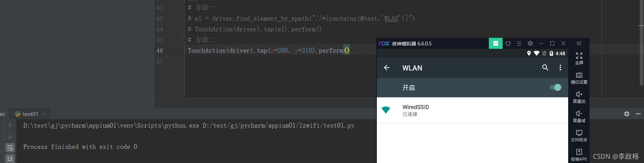
Task: Turn off the WLAN 开启 switch
Action: 555,88
